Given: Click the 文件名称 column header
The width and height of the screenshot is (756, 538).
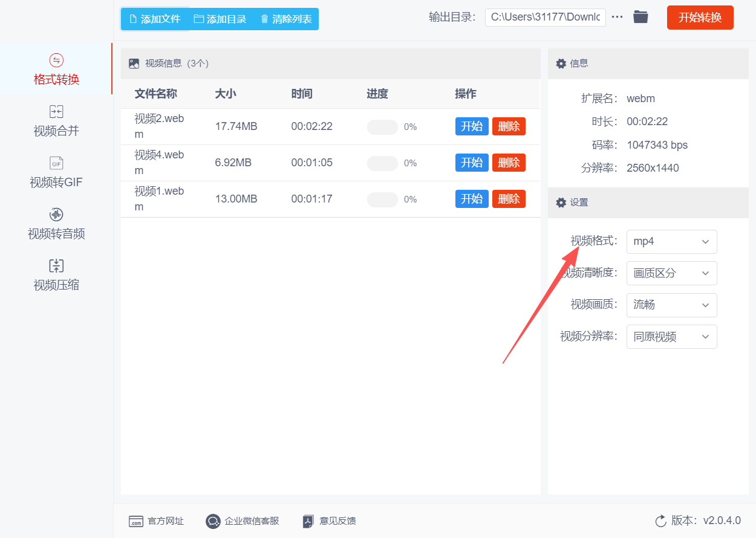Looking at the screenshot, I should click(155, 94).
